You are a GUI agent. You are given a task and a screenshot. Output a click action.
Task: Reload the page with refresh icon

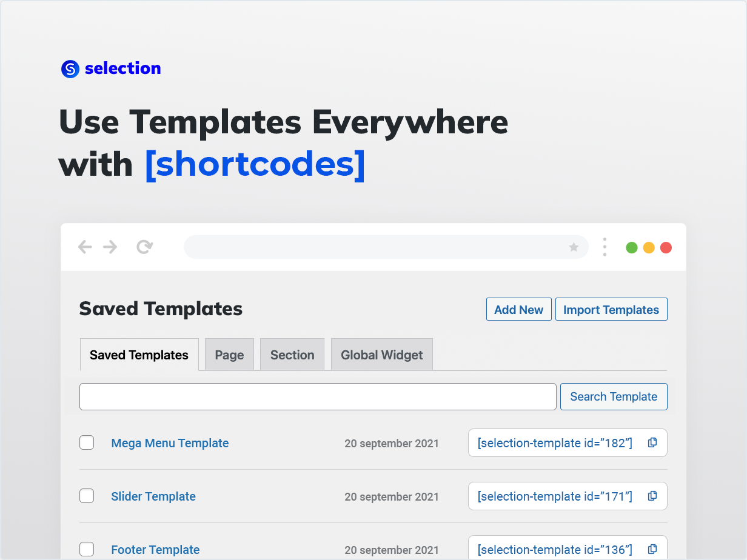[x=144, y=247]
